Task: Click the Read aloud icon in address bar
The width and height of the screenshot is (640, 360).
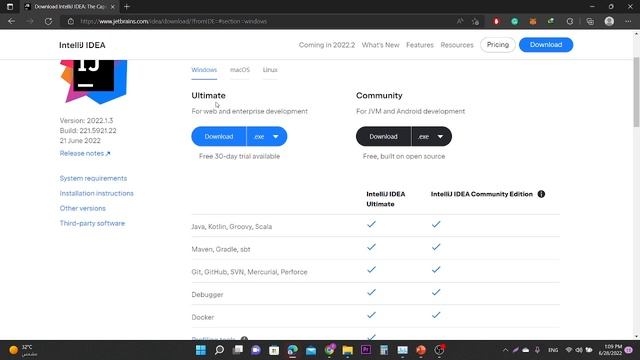Action: (x=460, y=21)
